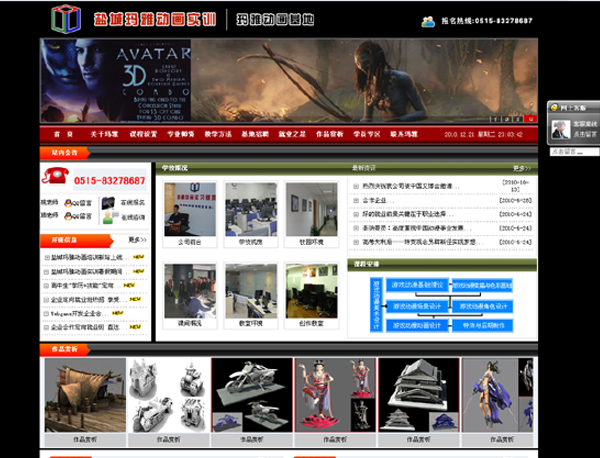Click the red telephone icon
The image size is (600, 458).
pos(53,178)
